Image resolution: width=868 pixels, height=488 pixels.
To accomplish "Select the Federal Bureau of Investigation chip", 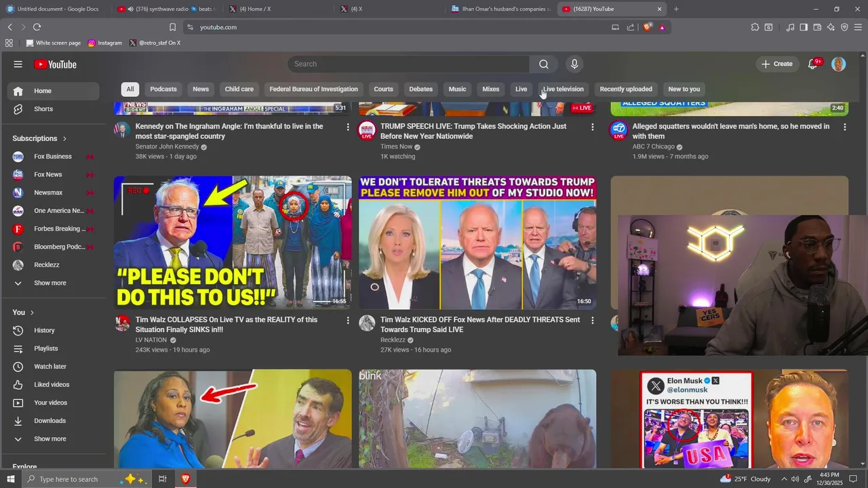I will coord(313,89).
